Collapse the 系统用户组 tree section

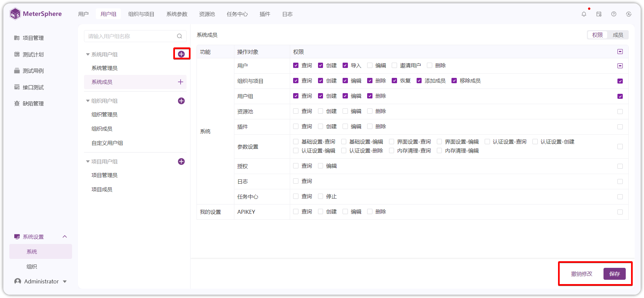tap(88, 54)
